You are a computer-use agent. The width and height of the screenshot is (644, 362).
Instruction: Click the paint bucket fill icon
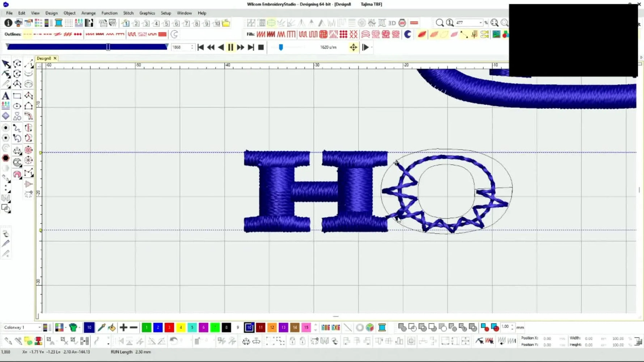[112, 328]
